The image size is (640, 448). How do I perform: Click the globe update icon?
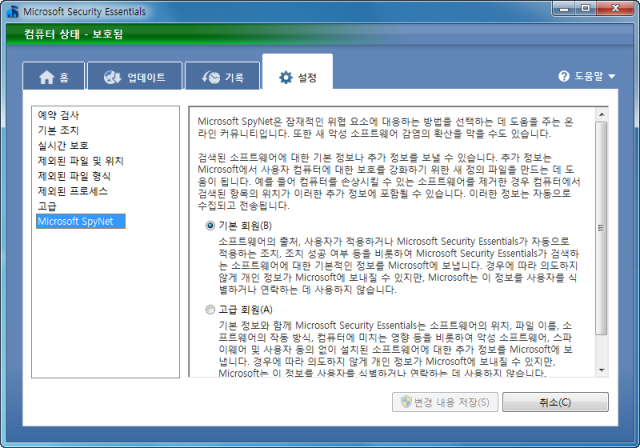[112, 77]
